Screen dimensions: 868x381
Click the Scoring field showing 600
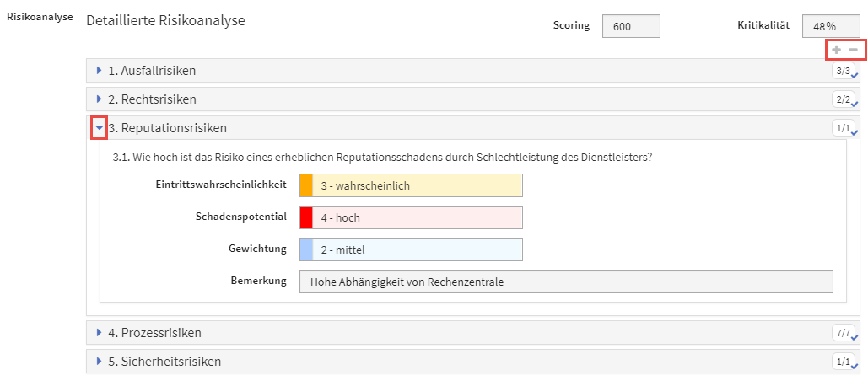(x=630, y=26)
